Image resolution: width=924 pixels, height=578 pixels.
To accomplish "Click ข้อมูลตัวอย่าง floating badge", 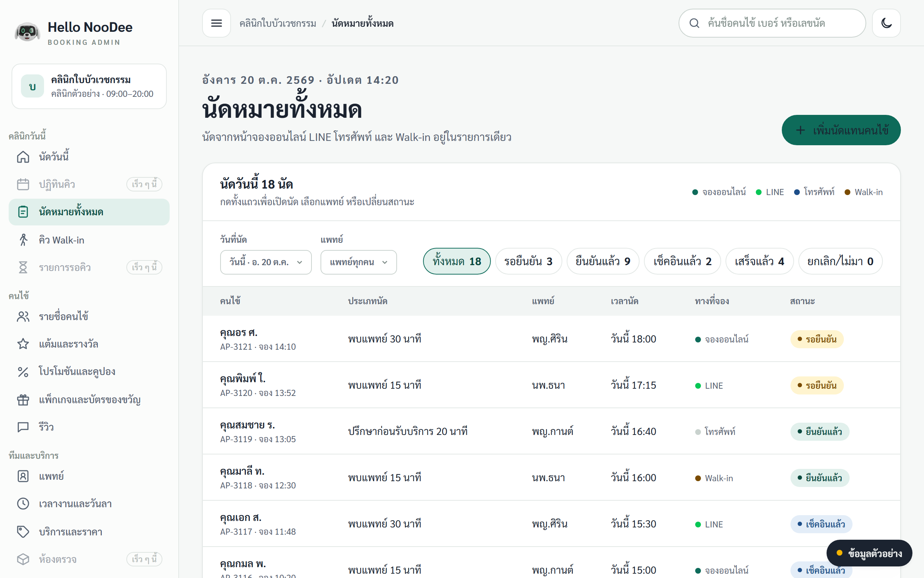I will click(869, 553).
